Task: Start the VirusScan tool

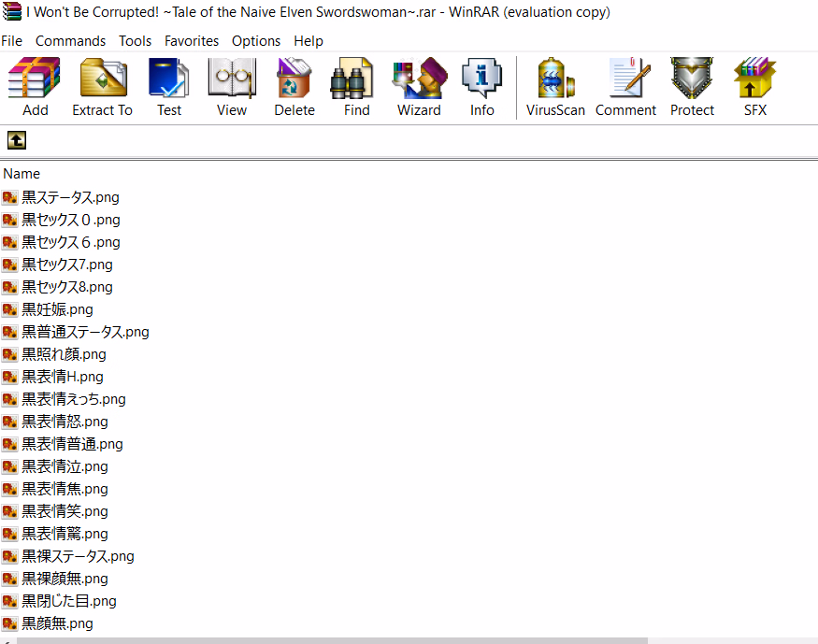Action: [x=555, y=79]
